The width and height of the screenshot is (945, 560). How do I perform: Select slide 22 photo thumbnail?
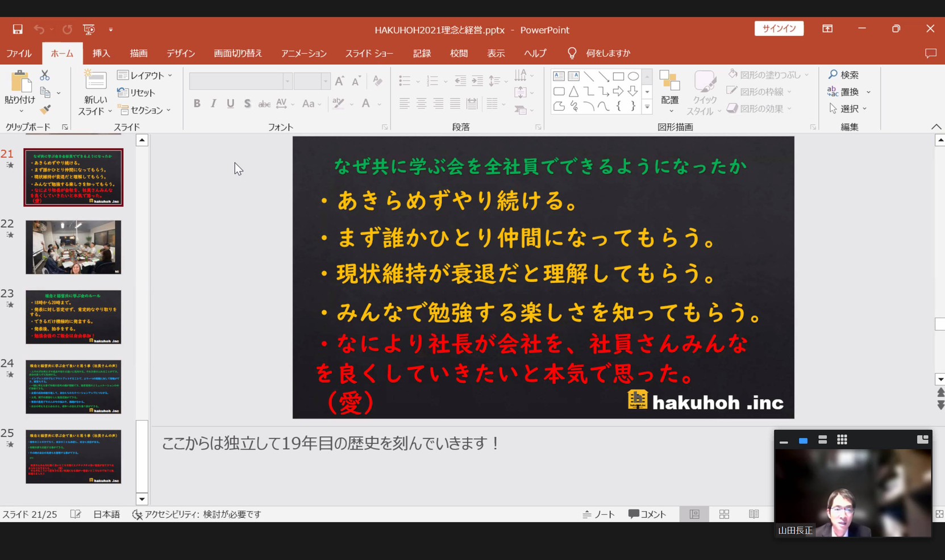coord(73,247)
